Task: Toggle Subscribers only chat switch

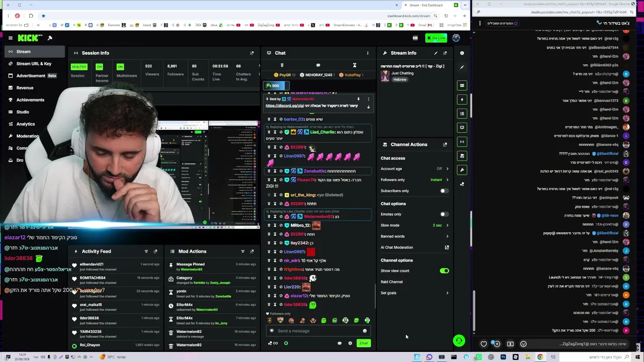Action: tap(444, 191)
